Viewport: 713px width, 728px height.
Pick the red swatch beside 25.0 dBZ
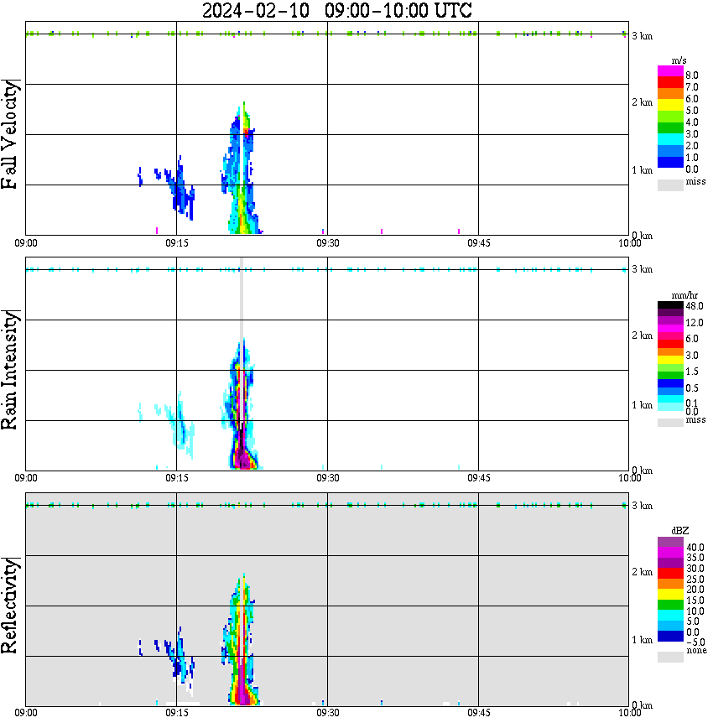click(670, 573)
